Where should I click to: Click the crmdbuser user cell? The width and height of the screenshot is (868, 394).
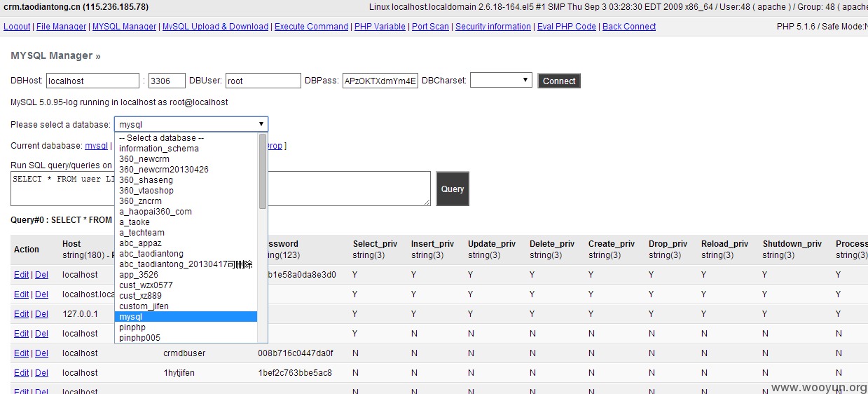[184, 353]
